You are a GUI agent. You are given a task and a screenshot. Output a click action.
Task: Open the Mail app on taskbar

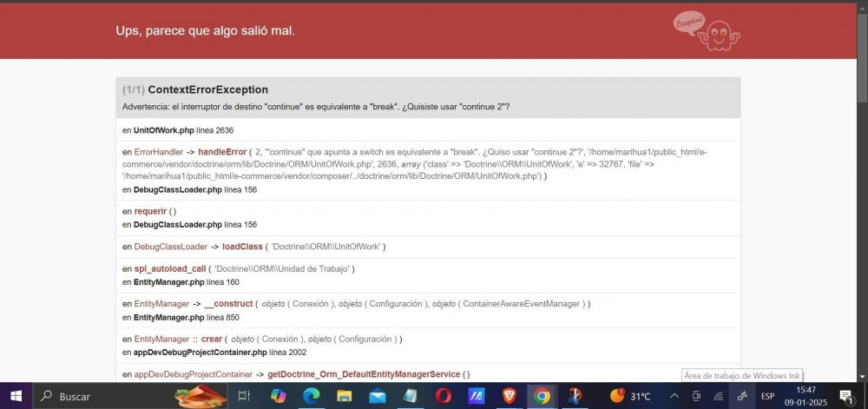point(377,396)
